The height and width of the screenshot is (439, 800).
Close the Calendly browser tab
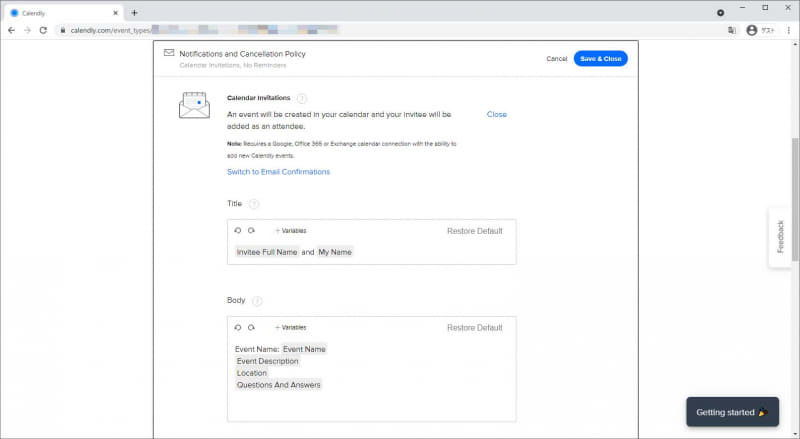[115, 13]
